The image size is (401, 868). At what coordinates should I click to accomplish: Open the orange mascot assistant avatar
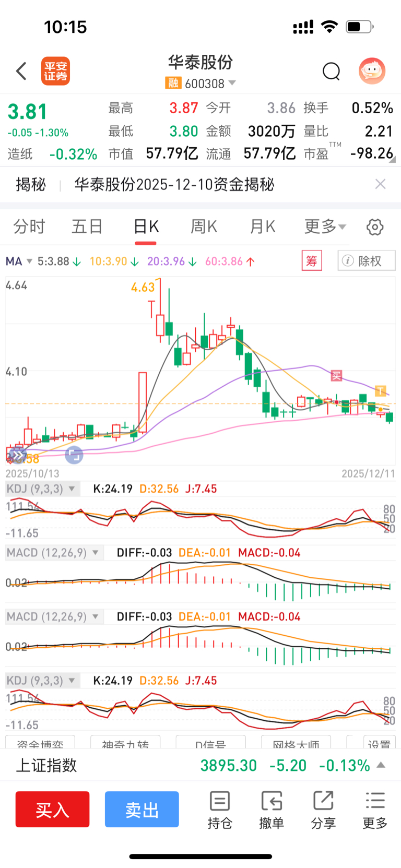[372, 71]
